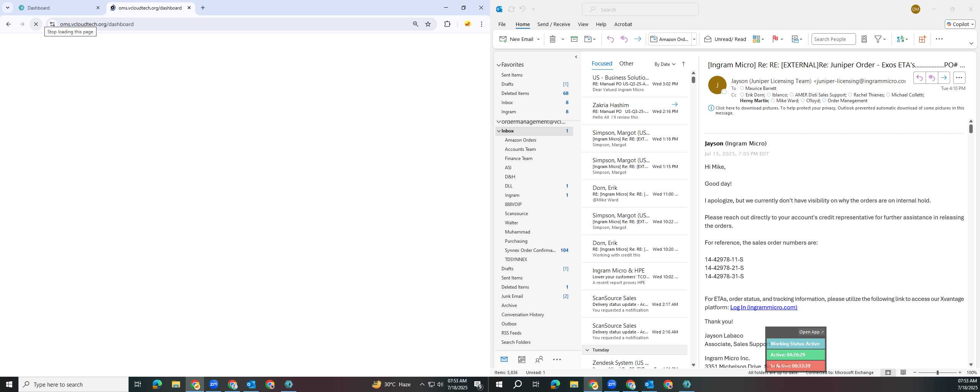Click Open App in the tracker widget
Viewport: 980px width, 392px height.
811,332
